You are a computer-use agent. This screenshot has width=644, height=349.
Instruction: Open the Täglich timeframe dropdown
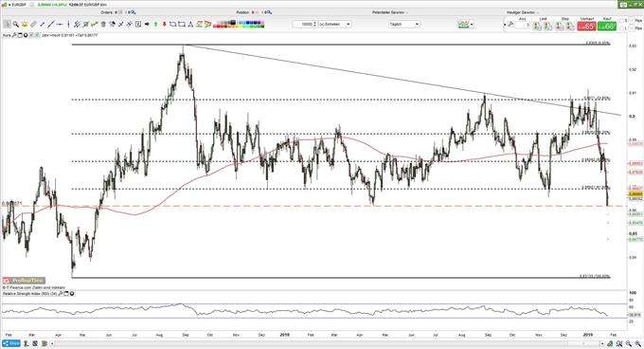tap(404, 25)
